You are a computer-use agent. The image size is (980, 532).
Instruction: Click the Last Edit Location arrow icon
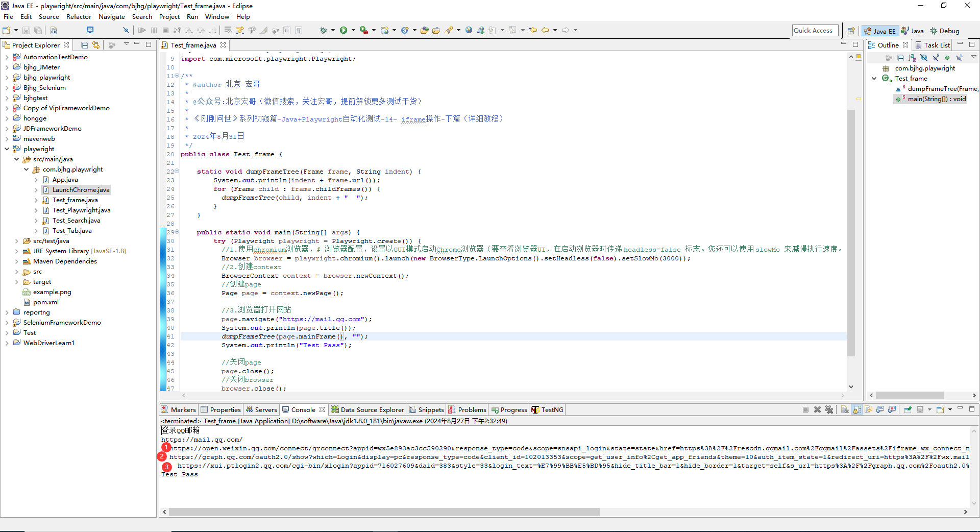pos(533,30)
